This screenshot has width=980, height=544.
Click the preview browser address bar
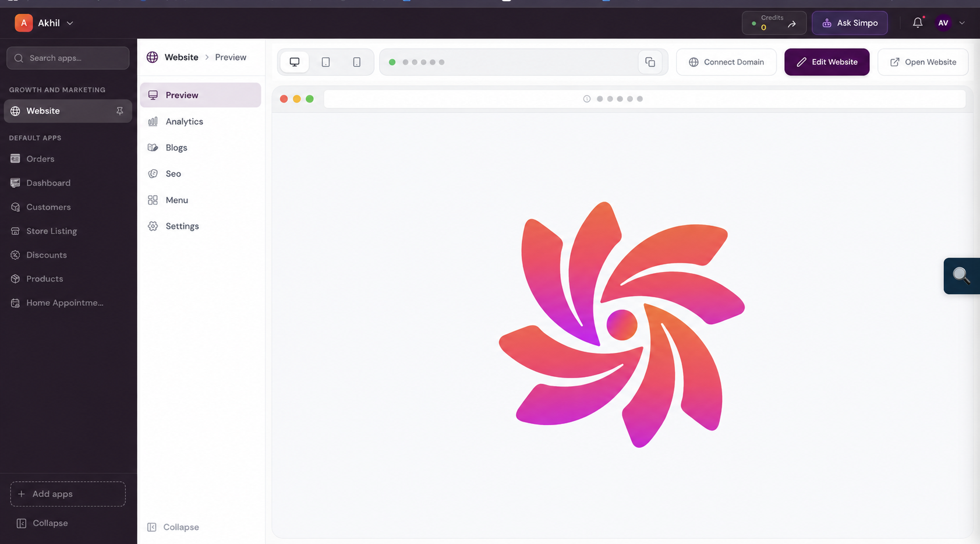pyautogui.click(x=645, y=99)
